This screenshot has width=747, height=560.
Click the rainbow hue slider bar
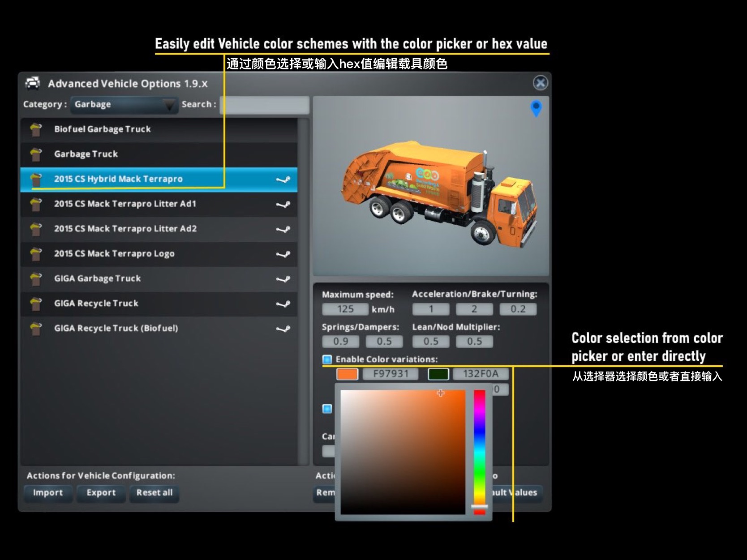tap(480, 452)
